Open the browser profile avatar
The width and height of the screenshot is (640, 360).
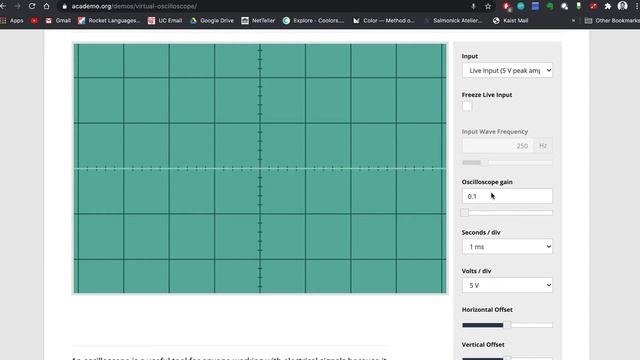tap(622, 6)
